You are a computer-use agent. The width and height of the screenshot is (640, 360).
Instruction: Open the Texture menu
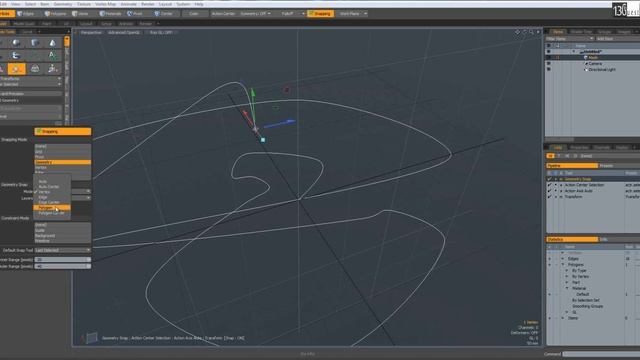click(84, 4)
